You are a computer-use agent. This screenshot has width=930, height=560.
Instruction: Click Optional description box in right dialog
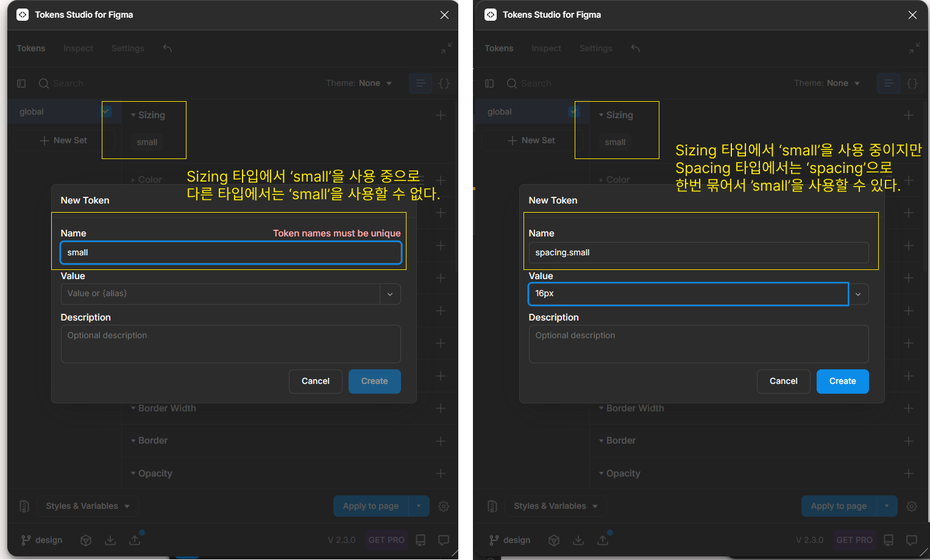click(698, 344)
